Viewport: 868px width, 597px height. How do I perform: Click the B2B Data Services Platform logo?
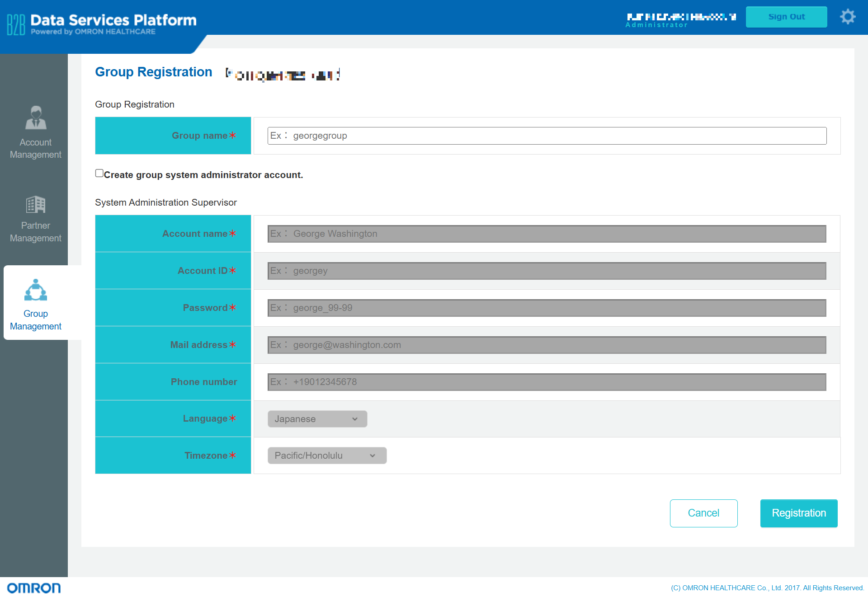[x=102, y=24]
